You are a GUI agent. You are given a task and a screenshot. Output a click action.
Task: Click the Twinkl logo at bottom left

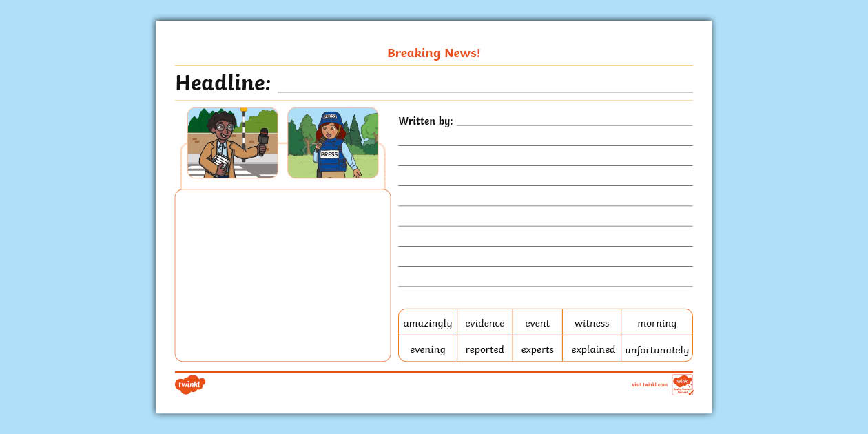click(190, 385)
